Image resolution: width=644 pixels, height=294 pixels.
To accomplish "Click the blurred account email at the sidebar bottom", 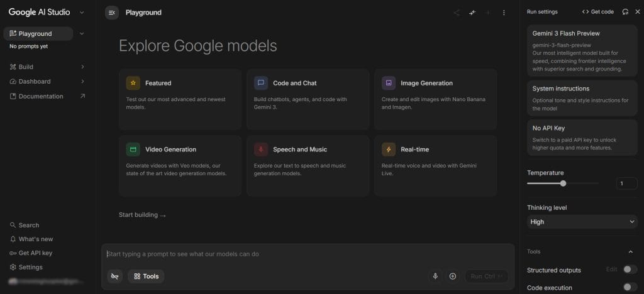I will [45, 281].
